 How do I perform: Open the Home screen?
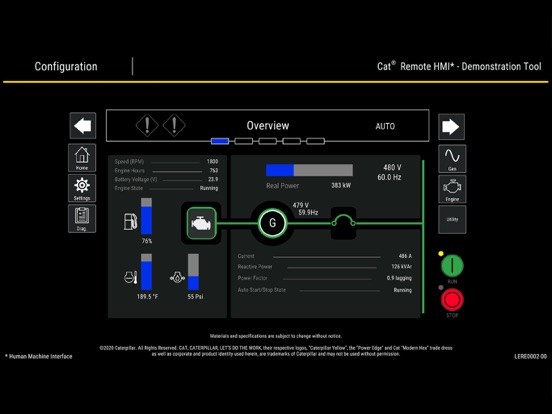click(82, 158)
